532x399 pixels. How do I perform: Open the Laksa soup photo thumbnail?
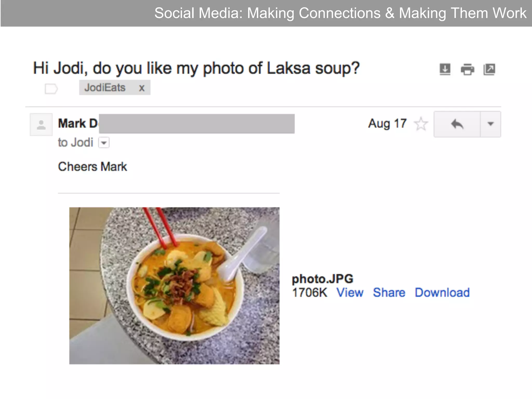[174, 285]
